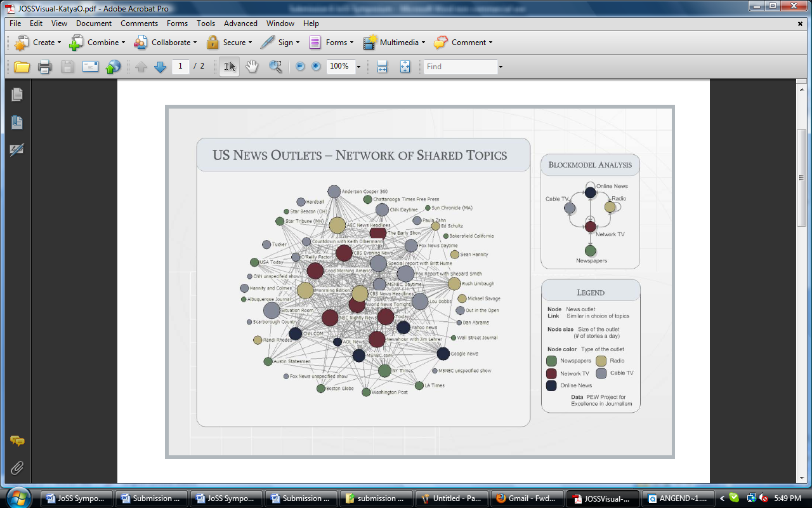
Task: Switch to Gmail Firefox taskbar button
Action: (x=528, y=498)
